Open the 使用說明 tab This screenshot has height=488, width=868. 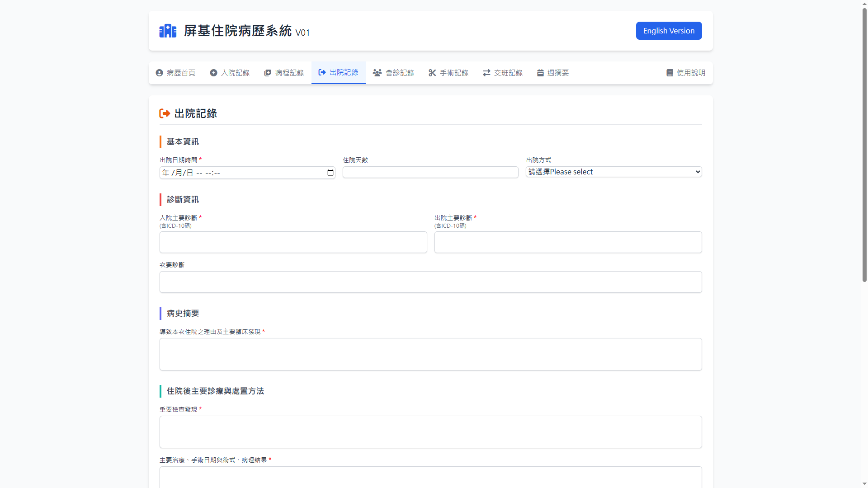(686, 73)
